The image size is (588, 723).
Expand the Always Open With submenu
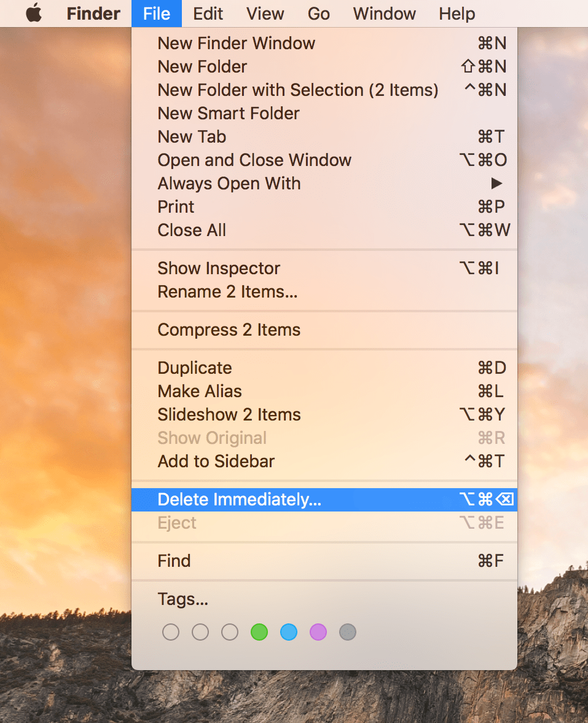coord(229,183)
